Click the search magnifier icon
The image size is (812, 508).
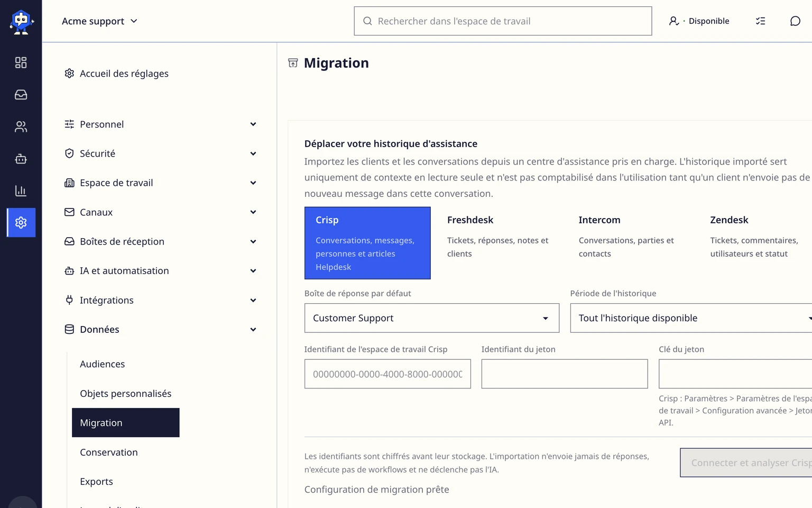tap(367, 21)
